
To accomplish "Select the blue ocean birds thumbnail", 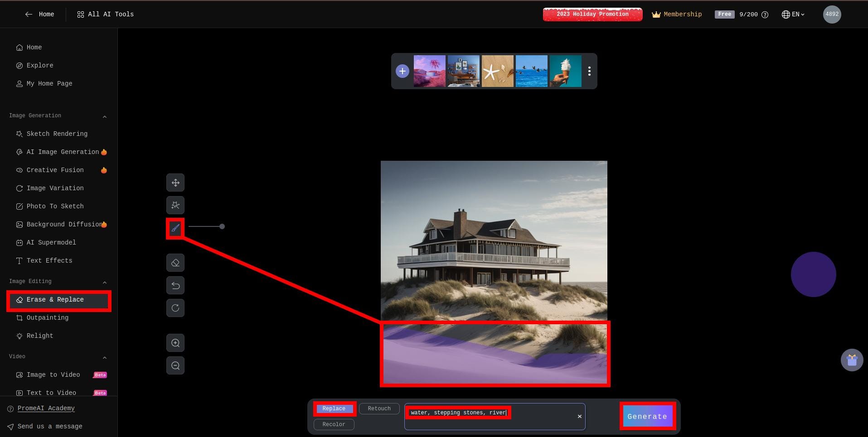I will click(532, 71).
